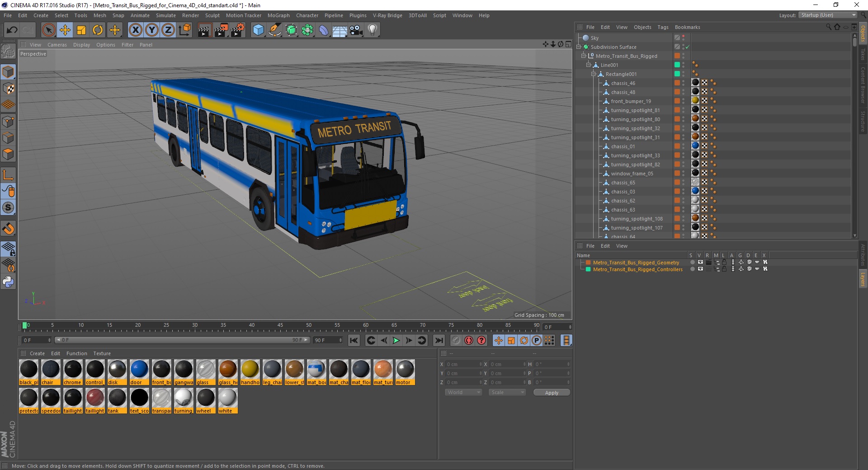Go to start of animation
Image resolution: width=868 pixels, height=470 pixels.
(354, 340)
